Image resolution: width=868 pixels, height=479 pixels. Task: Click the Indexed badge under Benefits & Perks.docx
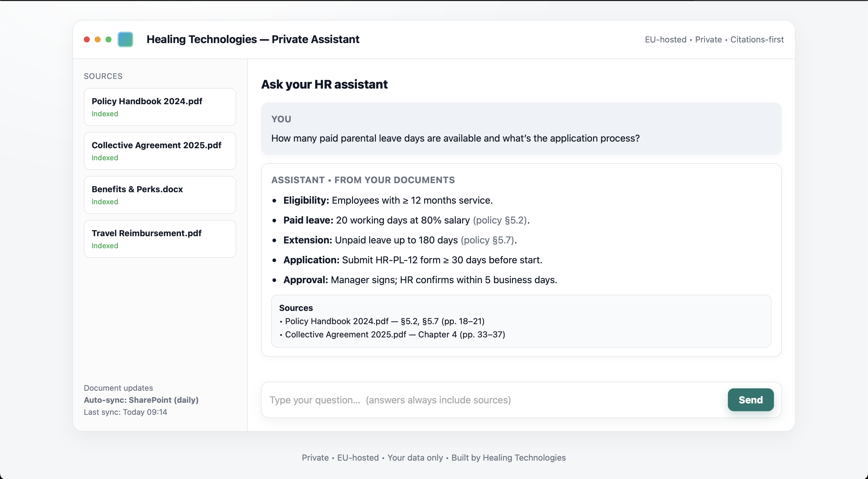[x=105, y=202]
